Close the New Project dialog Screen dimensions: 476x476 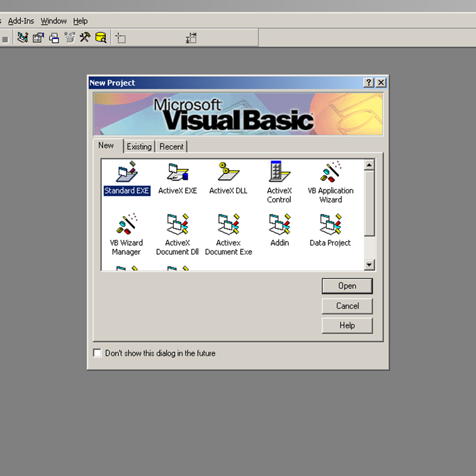(381, 83)
